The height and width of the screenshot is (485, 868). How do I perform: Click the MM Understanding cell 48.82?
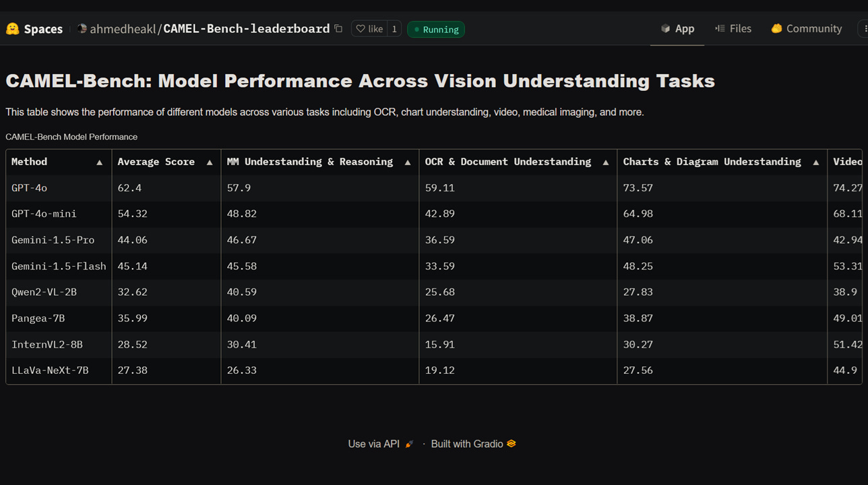coord(320,214)
